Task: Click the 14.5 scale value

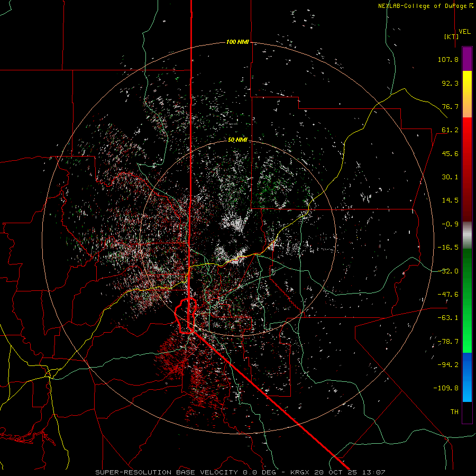Action: click(450, 200)
